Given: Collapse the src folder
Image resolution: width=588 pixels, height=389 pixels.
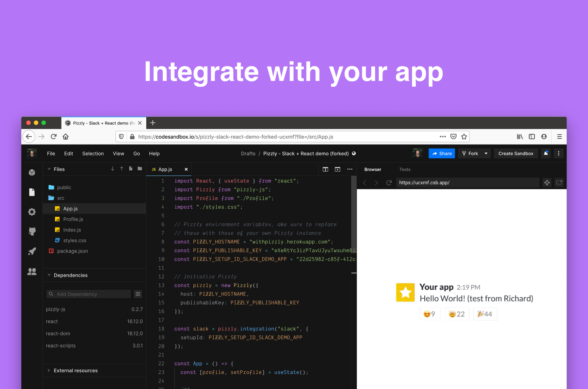Looking at the screenshot, I should coord(95,198).
